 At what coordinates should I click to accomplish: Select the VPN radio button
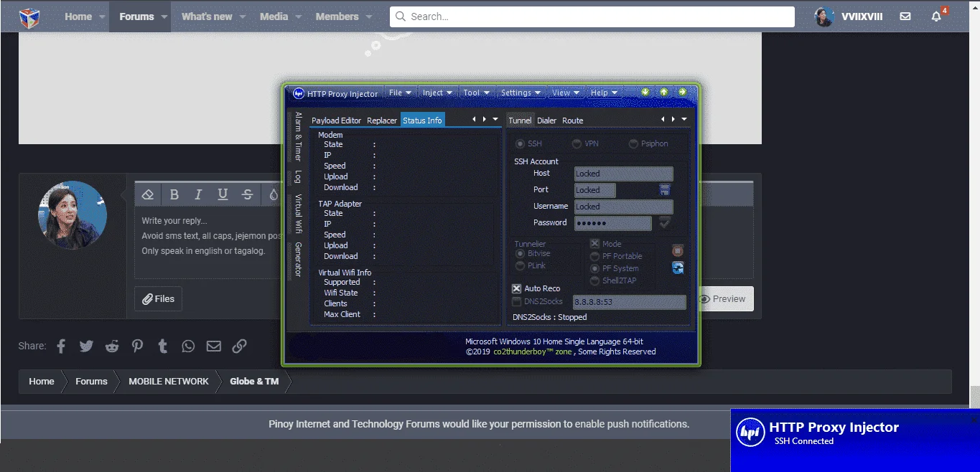[x=577, y=143]
